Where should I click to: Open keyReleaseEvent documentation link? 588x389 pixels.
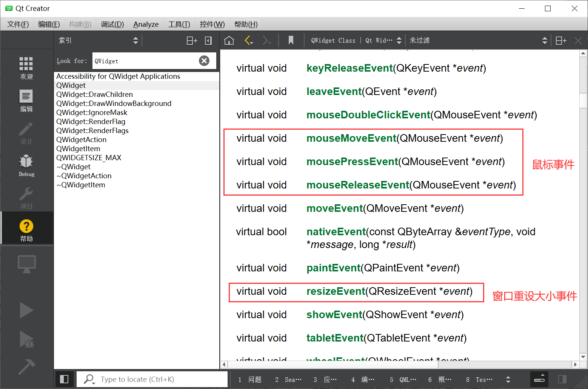click(x=349, y=68)
